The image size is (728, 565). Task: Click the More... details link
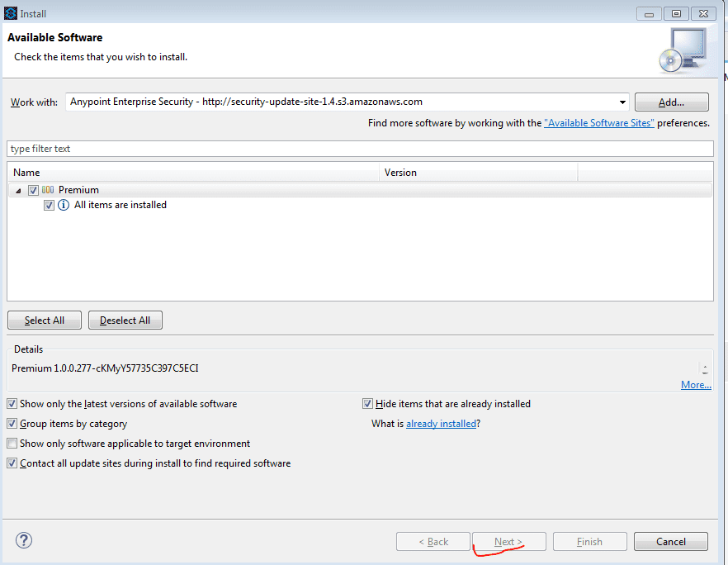696,385
